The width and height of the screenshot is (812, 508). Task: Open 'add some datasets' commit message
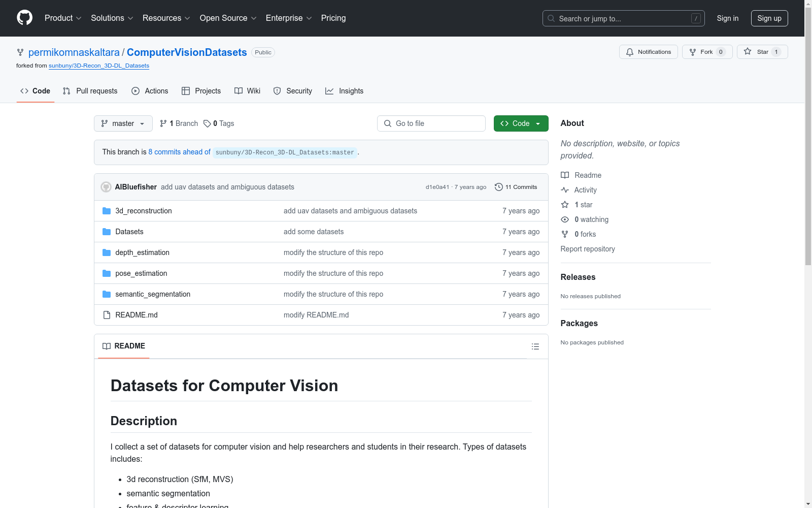(314, 232)
